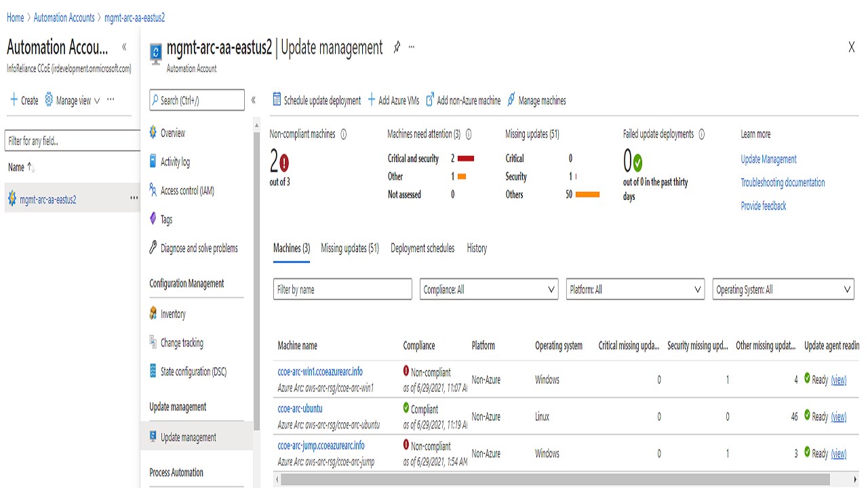Open the Troubleshooting documentation link

click(783, 182)
